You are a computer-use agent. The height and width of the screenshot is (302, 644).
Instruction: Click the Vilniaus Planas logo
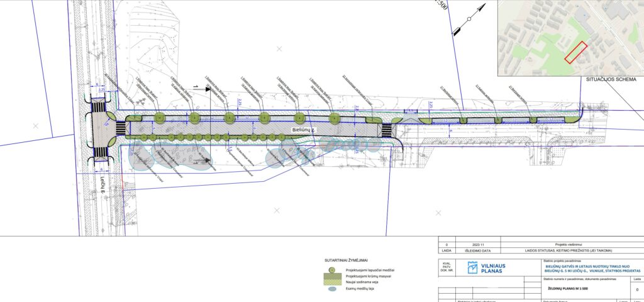click(486, 269)
